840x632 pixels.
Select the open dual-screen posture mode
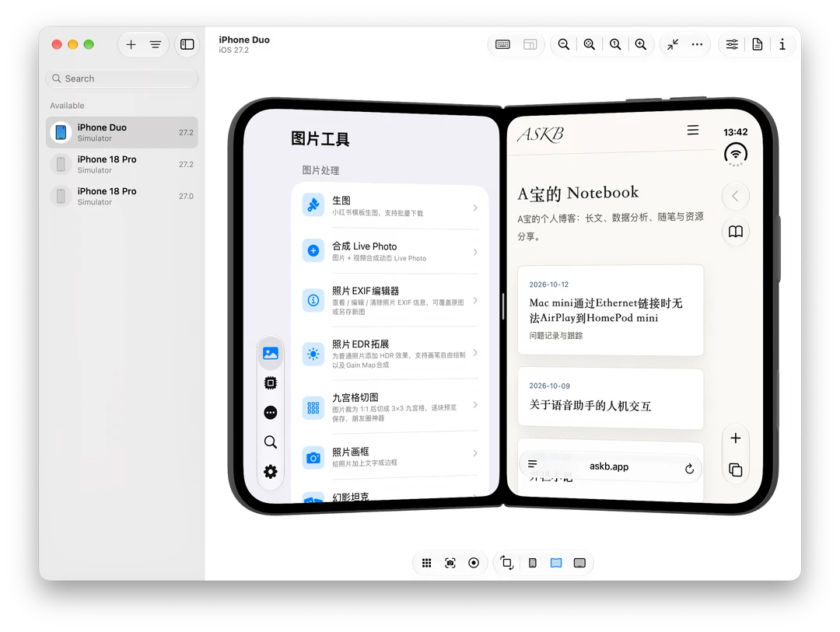tap(556, 563)
